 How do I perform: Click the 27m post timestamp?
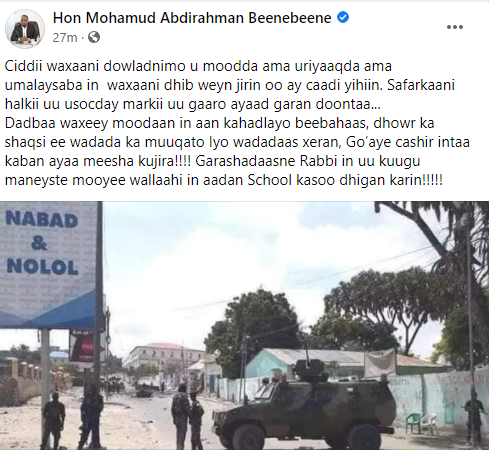pos(65,37)
